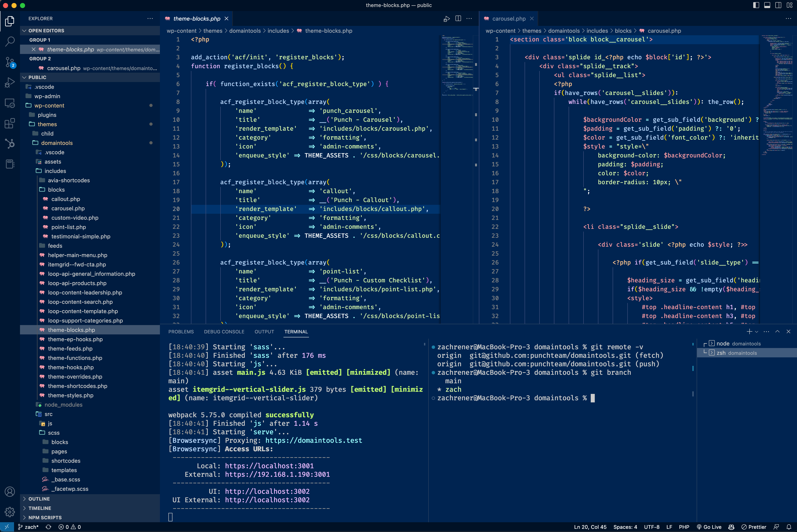797x532 pixels.
Task: Open the remote window indicator in status bar
Action: (7, 527)
